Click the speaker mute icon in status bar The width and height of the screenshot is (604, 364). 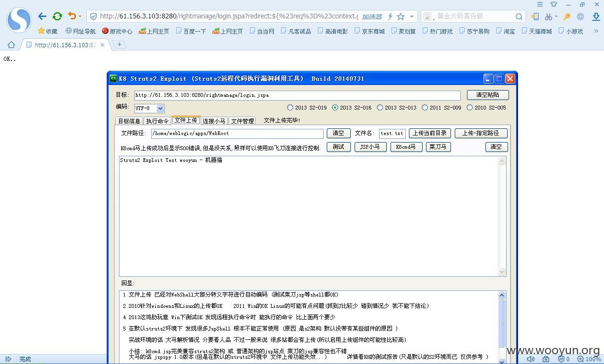coord(531,359)
